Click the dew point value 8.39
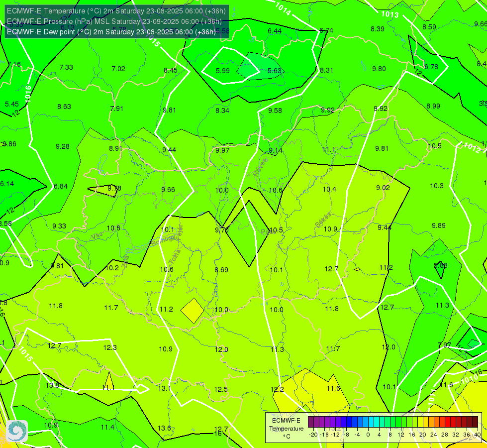Viewport: 487px width, 448px height. point(378,29)
